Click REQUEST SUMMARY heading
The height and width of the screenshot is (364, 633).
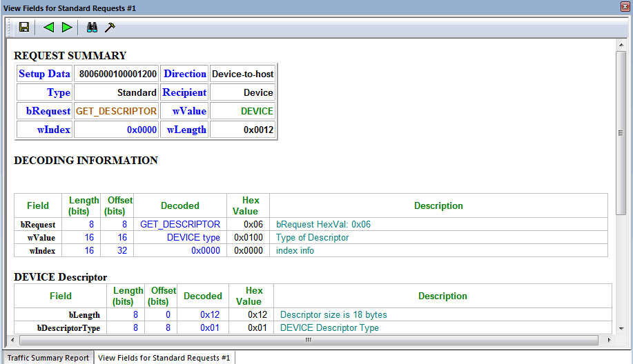point(70,56)
